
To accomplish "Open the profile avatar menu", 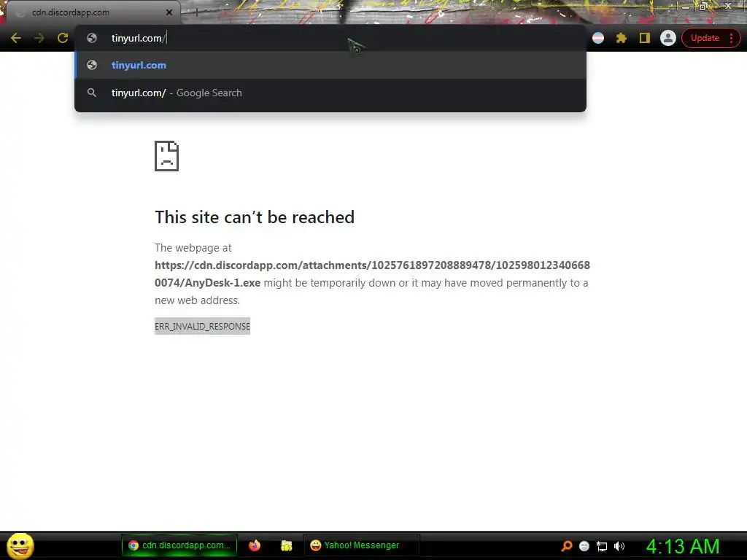I will click(668, 38).
